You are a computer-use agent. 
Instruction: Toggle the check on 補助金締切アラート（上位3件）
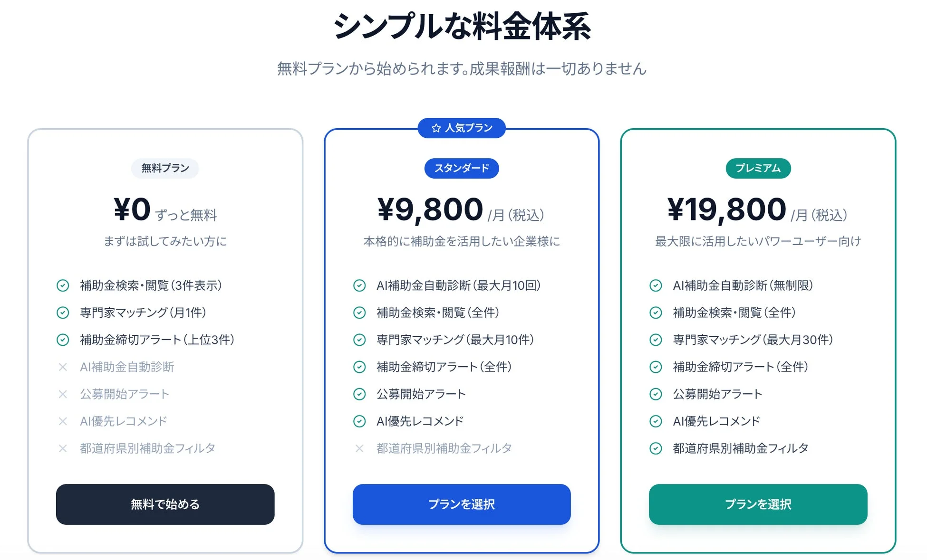pos(62,340)
